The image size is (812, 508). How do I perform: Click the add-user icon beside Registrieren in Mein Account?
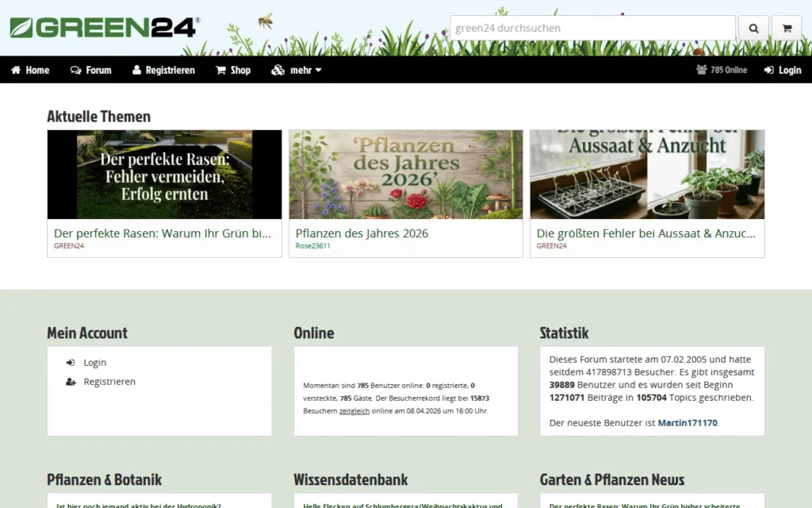(x=71, y=382)
